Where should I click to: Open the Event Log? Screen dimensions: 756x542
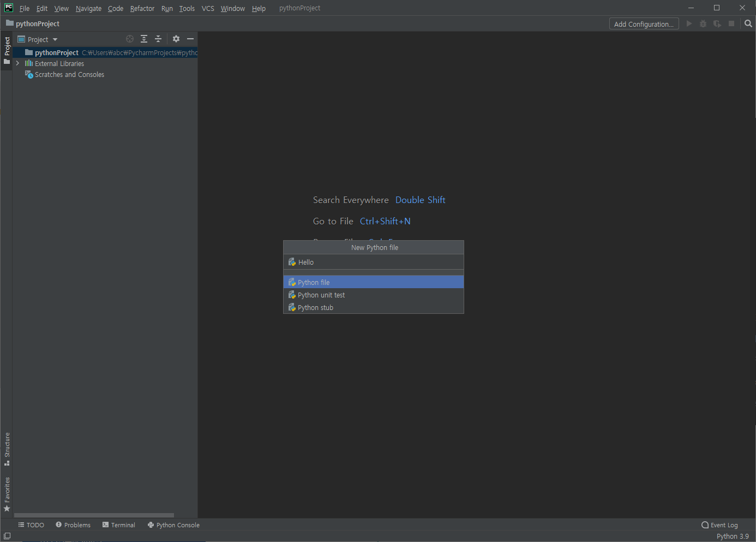719,525
